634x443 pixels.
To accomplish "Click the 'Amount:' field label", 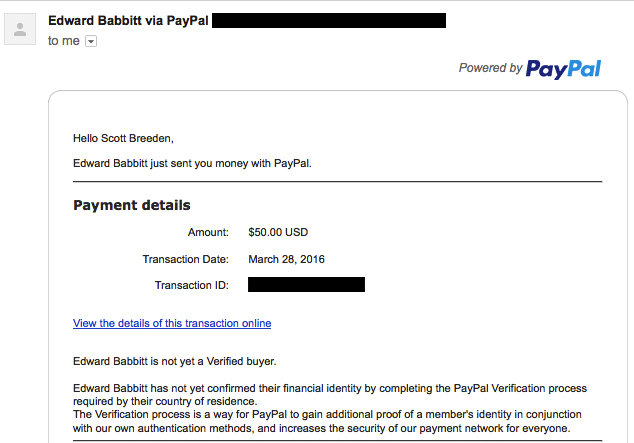I will coord(208,232).
